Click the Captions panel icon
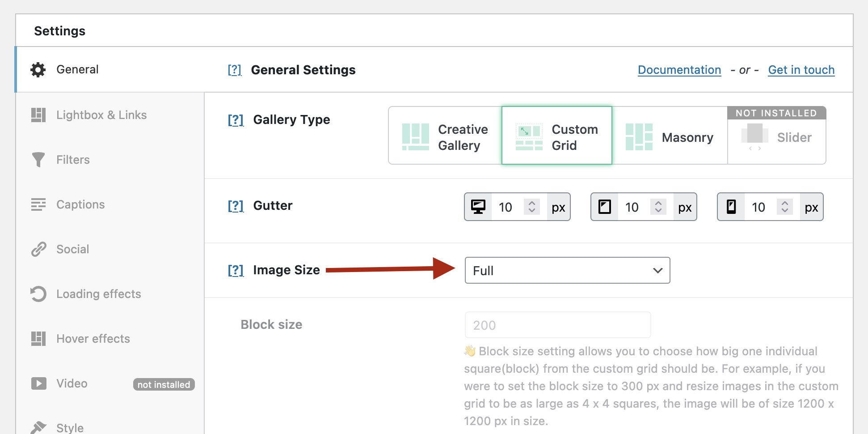868x434 pixels. pos(38,204)
